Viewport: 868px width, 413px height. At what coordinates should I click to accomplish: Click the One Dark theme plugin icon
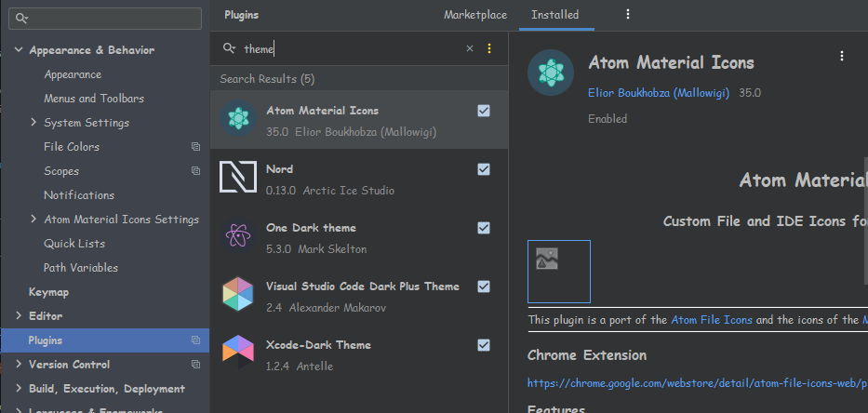238,236
